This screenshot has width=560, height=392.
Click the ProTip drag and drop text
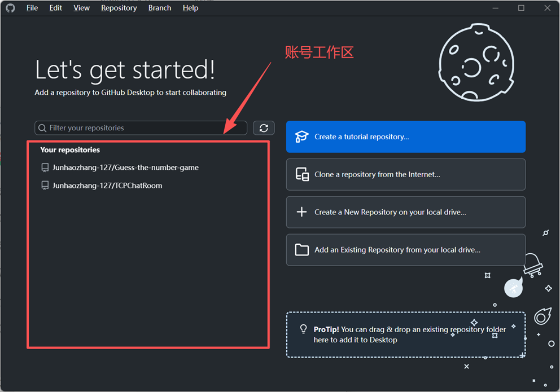pyautogui.click(x=410, y=334)
